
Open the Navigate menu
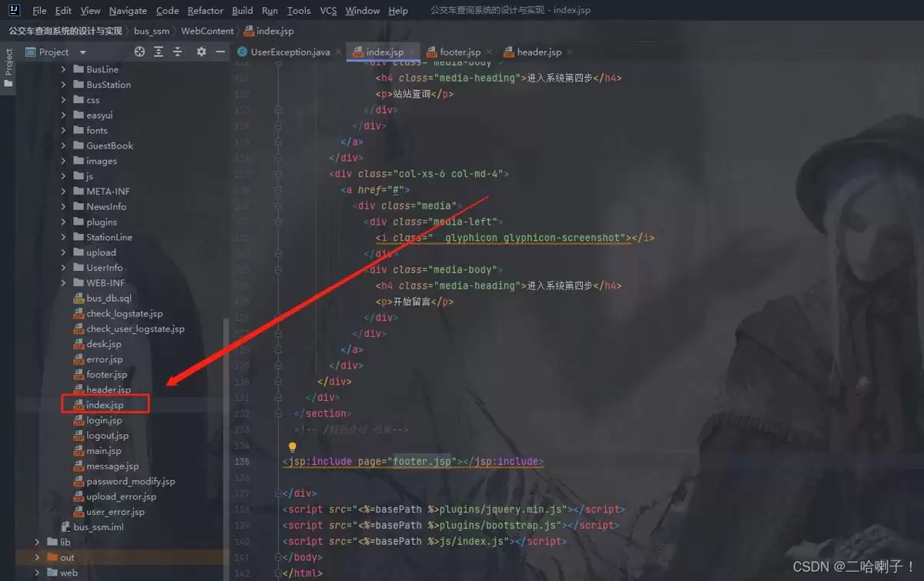click(128, 11)
